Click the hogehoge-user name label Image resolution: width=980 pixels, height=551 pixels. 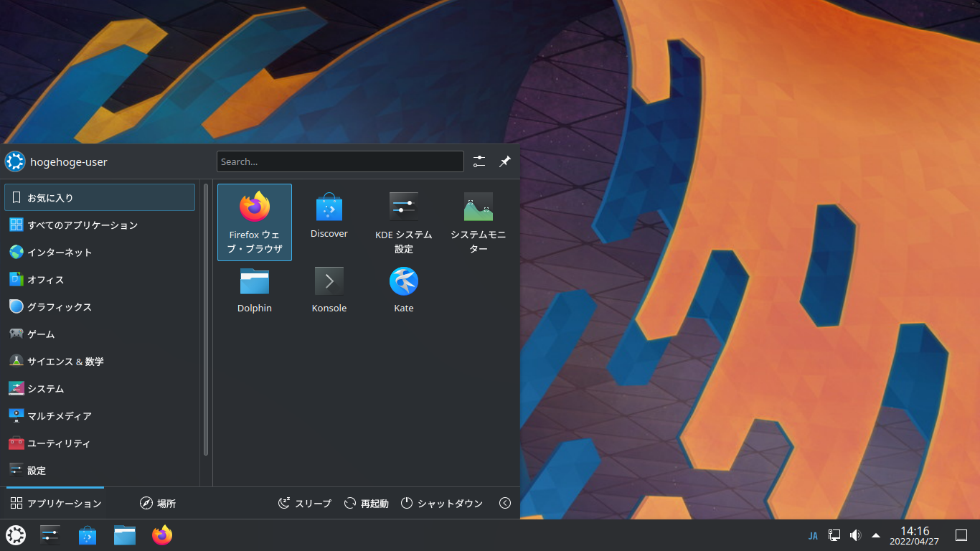pyautogui.click(x=69, y=161)
